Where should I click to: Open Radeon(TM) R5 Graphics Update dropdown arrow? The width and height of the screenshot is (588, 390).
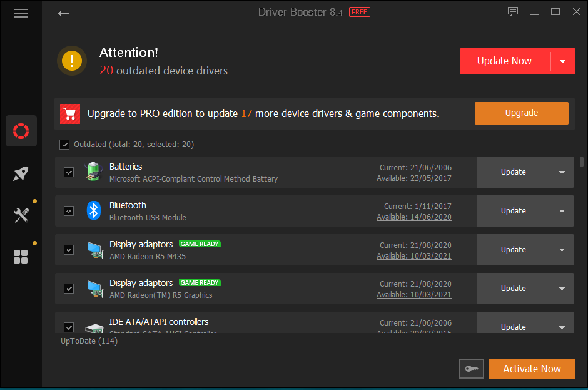click(562, 289)
